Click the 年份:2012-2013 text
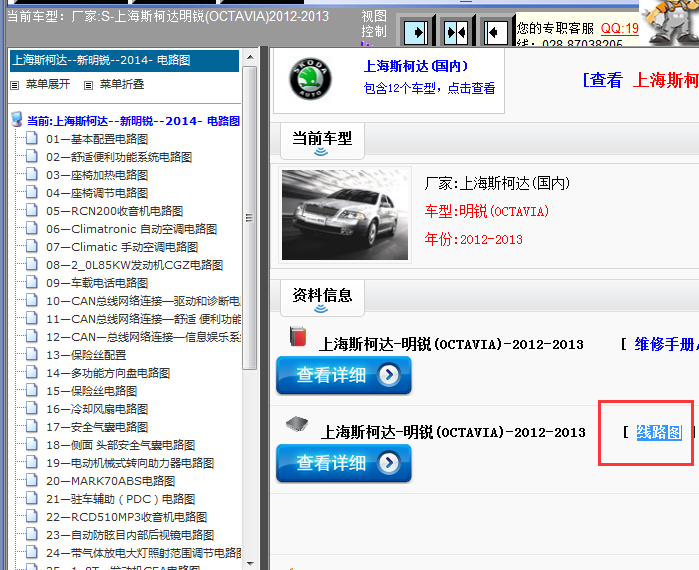Image resolution: width=699 pixels, height=570 pixels. [x=473, y=240]
